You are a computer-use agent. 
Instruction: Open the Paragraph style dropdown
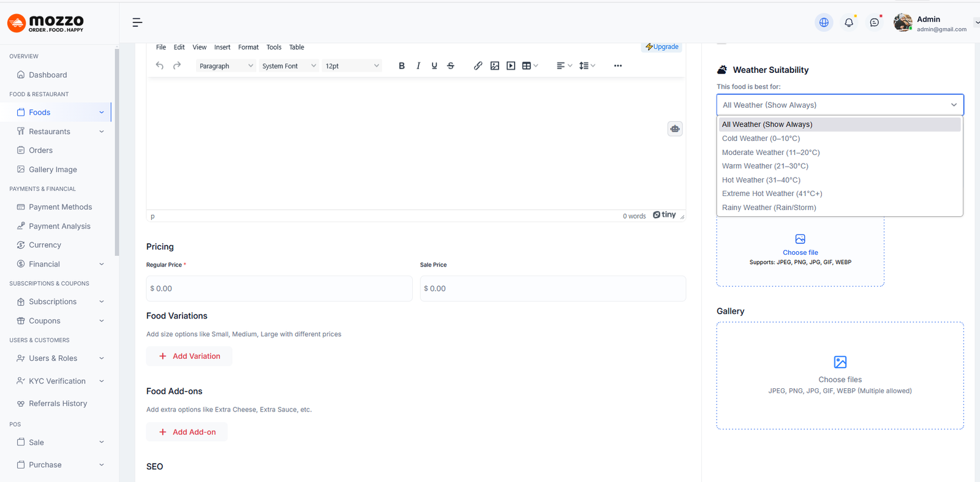click(x=225, y=66)
